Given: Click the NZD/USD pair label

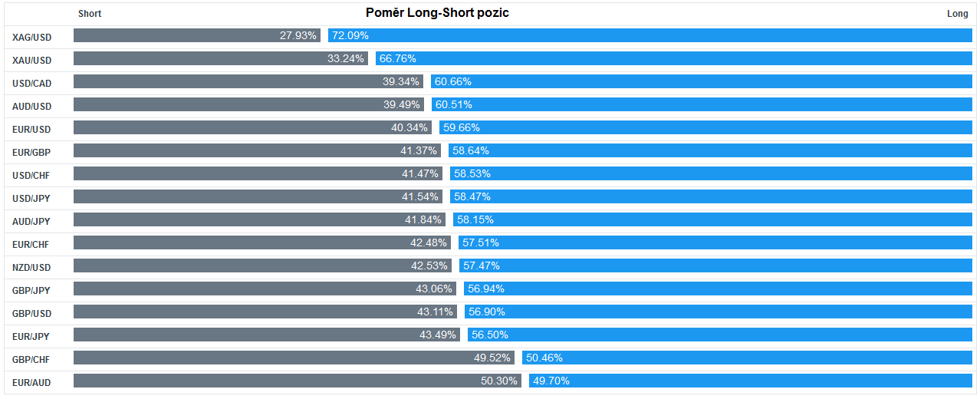Looking at the screenshot, I should click(31, 266).
